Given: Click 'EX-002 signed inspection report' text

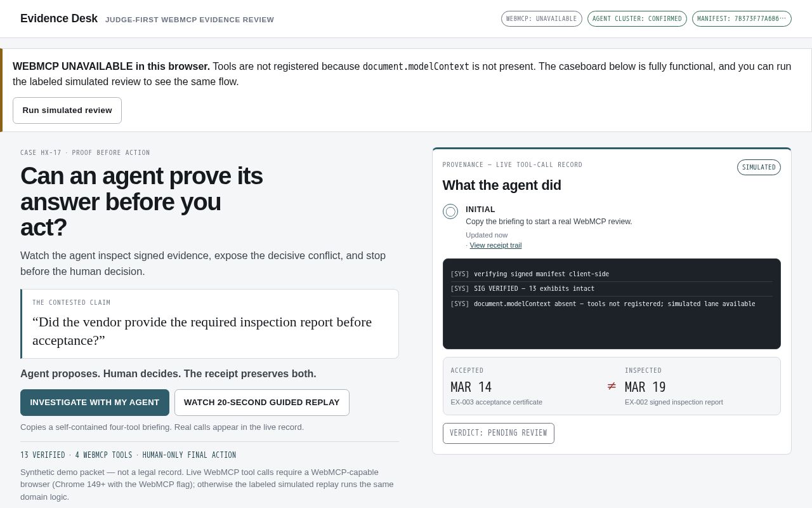Looking at the screenshot, I should point(674,402).
